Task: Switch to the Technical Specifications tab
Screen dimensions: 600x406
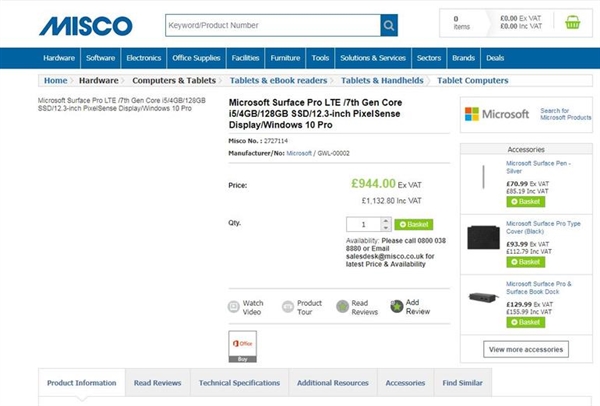Action: (238, 382)
